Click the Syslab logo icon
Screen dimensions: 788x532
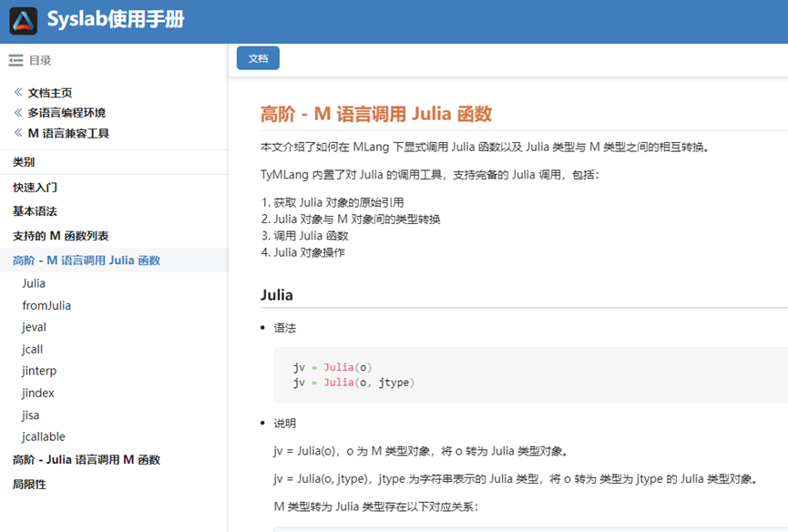click(x=23, y=21)
